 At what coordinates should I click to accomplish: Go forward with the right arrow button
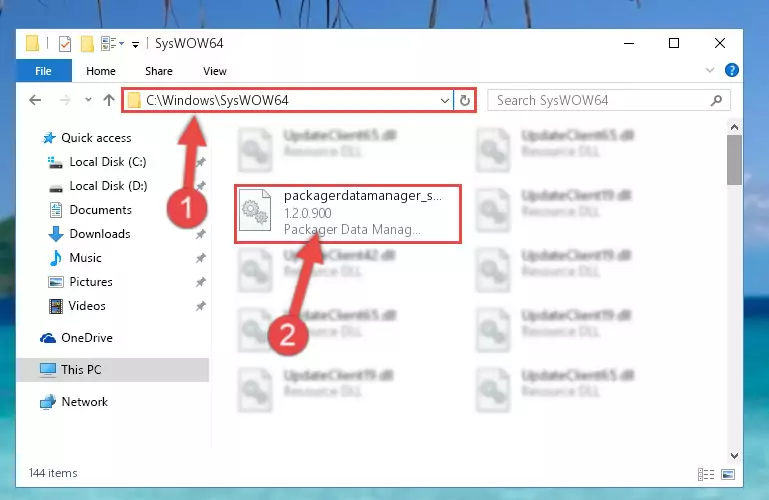click(x=65, y=100)
